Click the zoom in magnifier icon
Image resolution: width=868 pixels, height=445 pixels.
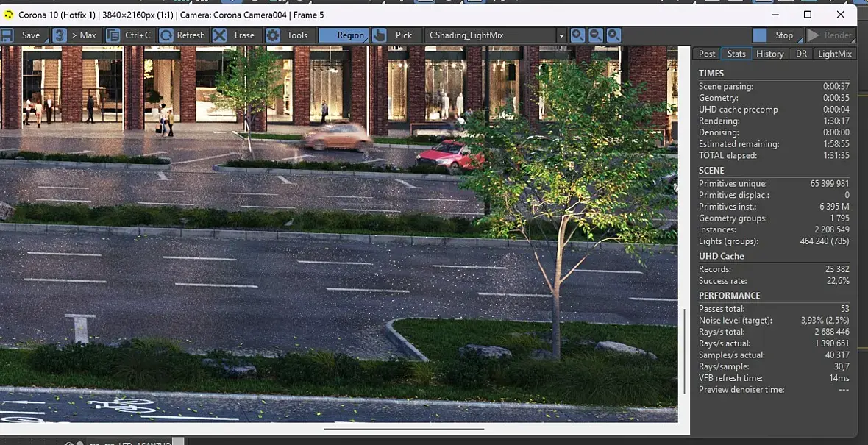tap(578, 35)
